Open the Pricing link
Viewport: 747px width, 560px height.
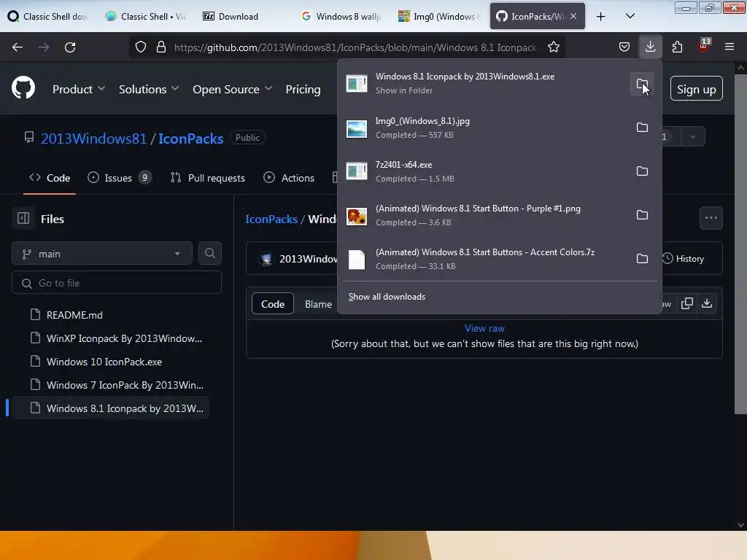pyautogui.click(x=303, y=89)
